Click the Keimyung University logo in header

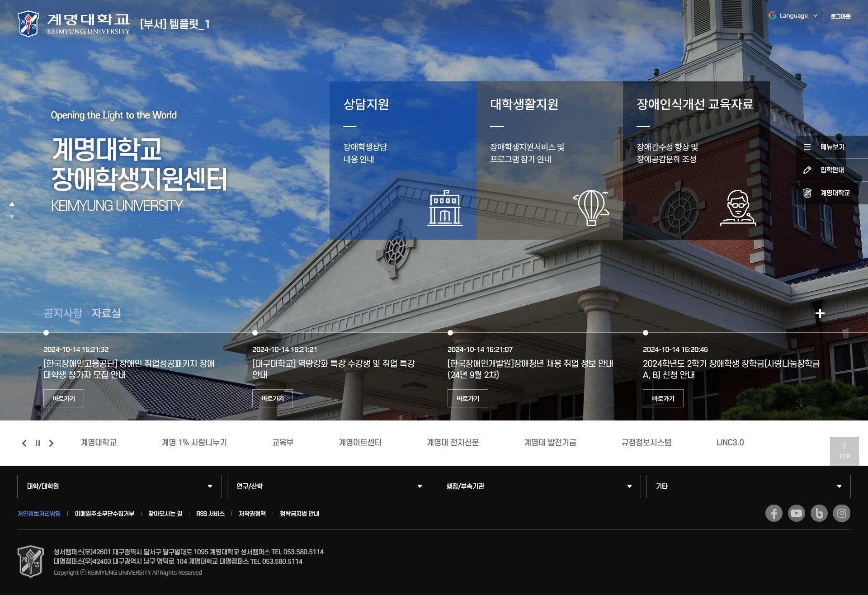(74, 24)
